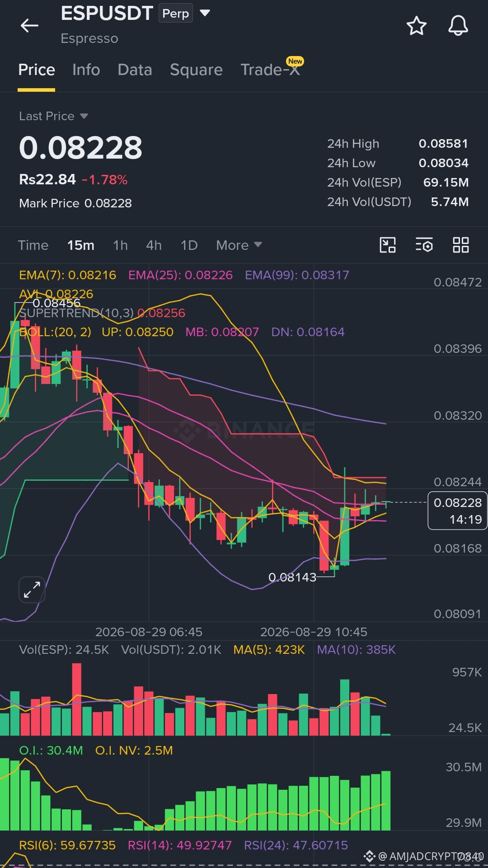488x868 pixels.
Task: Go back using the left arrow
Action: [29, 26]
